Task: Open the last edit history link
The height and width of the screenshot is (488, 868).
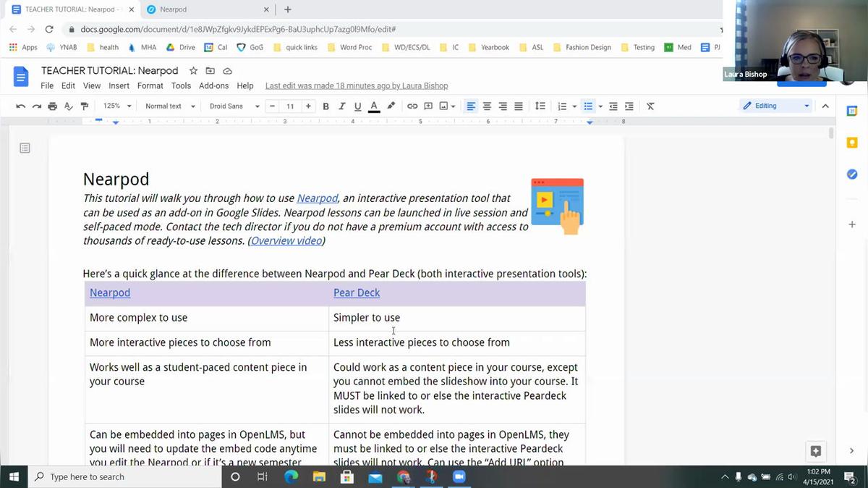Action: click(357, 85)
